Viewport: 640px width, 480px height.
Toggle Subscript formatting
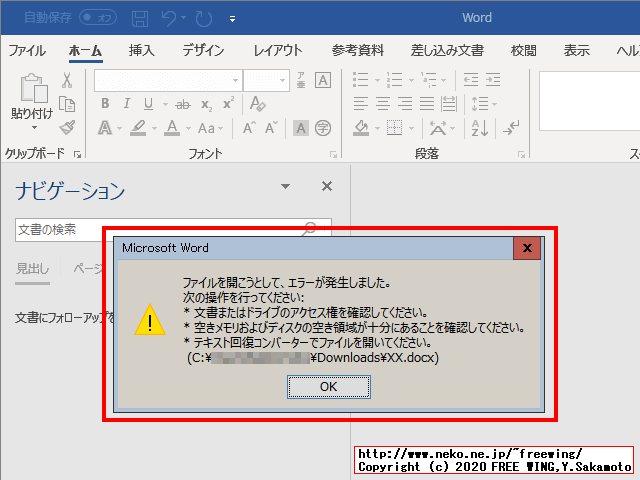click(207, 104)
